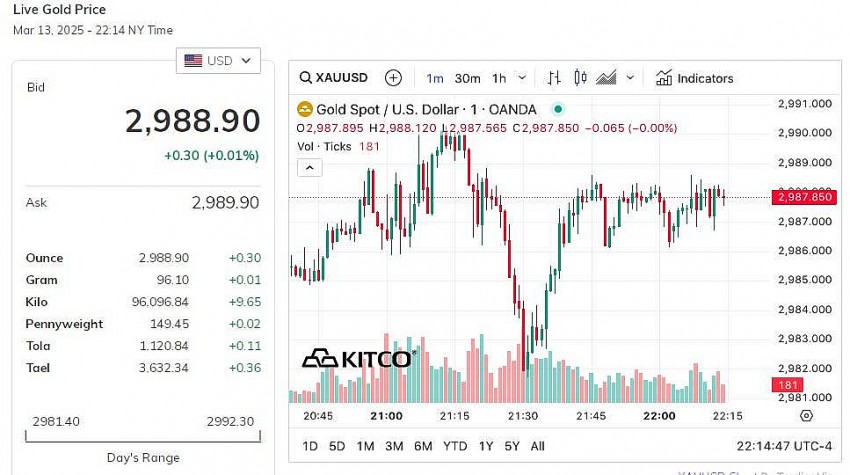Open the Indicators panel

tap(695, 78)
